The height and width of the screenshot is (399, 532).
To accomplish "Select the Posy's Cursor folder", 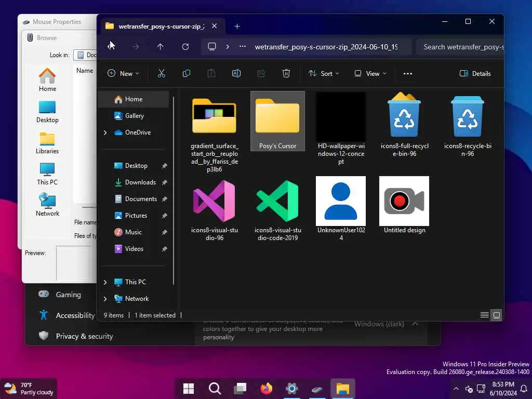I will click(x=277, y=121).
